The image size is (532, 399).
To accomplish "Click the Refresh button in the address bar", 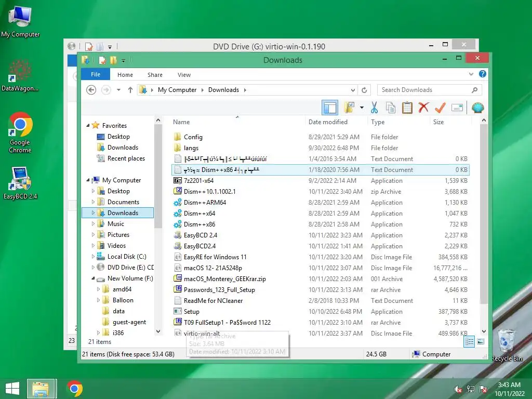I will click(x=364, y=90).
